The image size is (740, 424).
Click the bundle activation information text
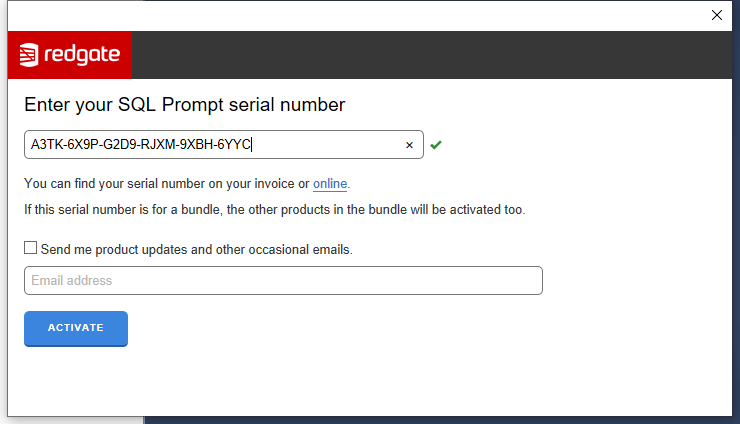click(x=274, y=210)
